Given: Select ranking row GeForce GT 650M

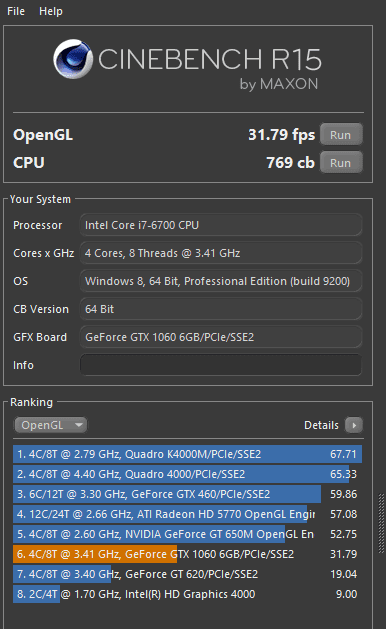Looking at the screenshot, I should pos(187,534).
